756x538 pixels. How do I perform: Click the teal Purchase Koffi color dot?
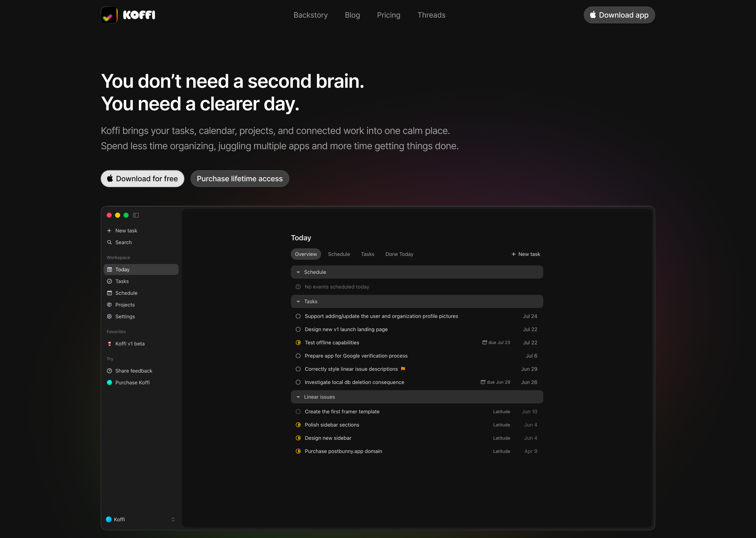click(x=109, y=383)
